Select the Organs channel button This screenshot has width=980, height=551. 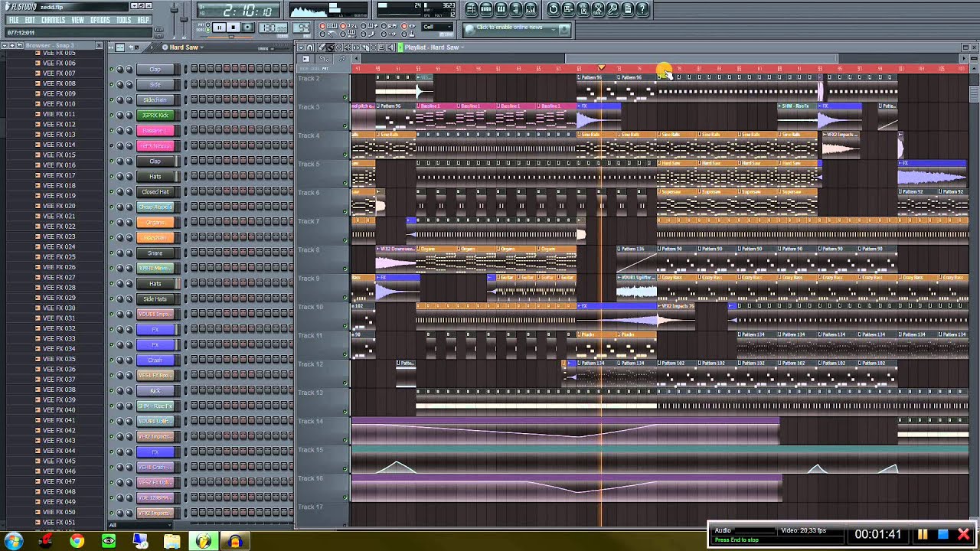(155, 223)
